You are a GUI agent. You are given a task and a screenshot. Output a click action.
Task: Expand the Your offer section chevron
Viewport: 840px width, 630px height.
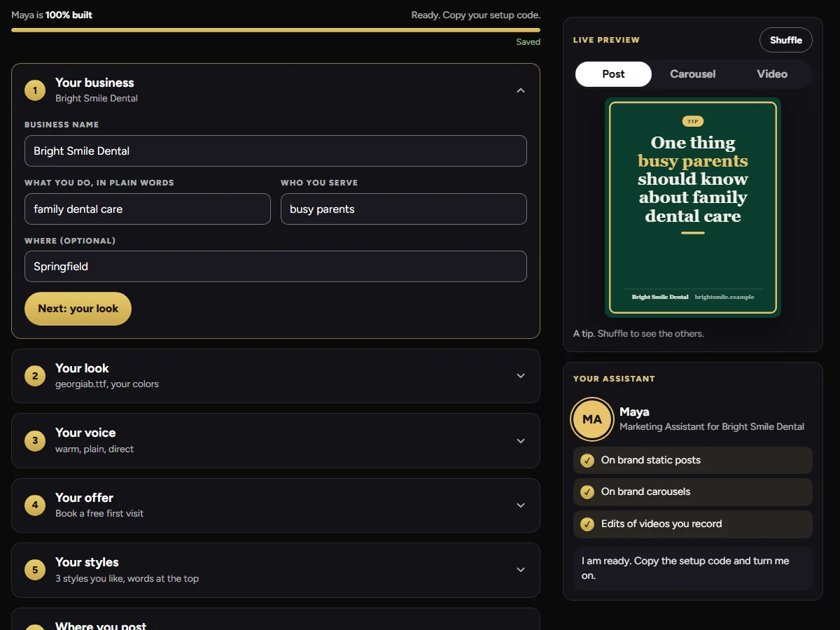click(x=521, y=505)
